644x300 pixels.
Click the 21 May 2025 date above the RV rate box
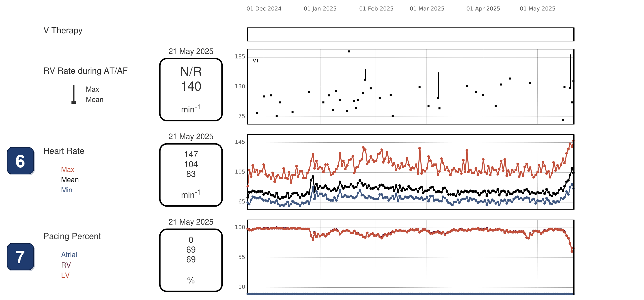[191, 51]
